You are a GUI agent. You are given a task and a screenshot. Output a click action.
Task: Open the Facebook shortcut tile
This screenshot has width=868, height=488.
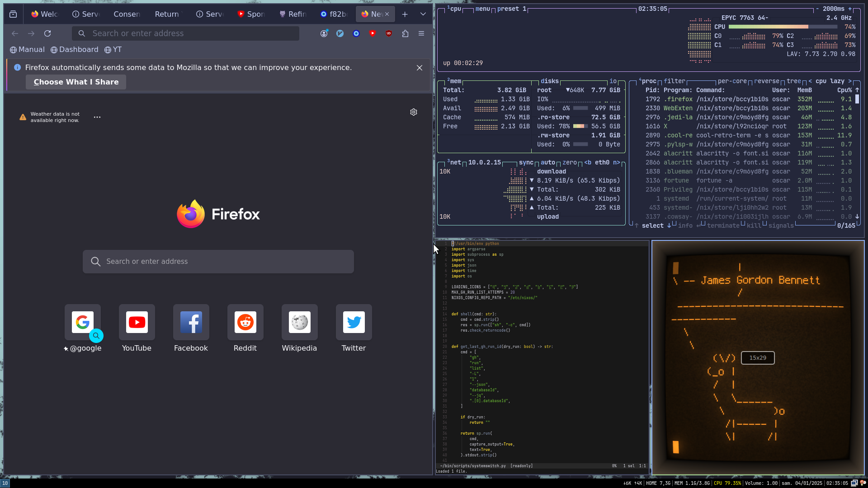[191, 328]
